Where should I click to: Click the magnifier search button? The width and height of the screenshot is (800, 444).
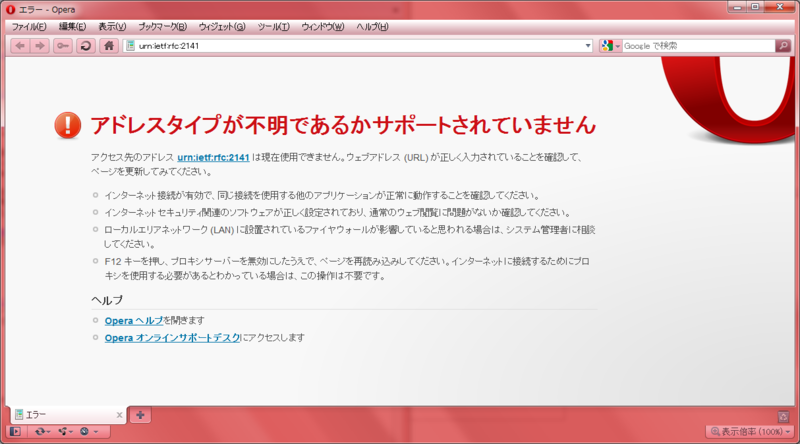[x=783, y=46]
